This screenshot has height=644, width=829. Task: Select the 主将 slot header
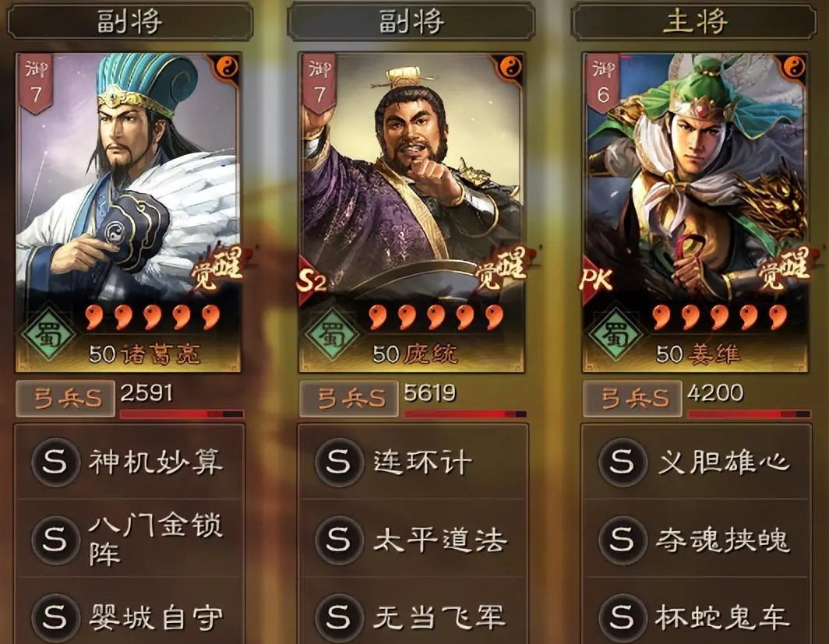pyautogui.click(x=694, y=22)
